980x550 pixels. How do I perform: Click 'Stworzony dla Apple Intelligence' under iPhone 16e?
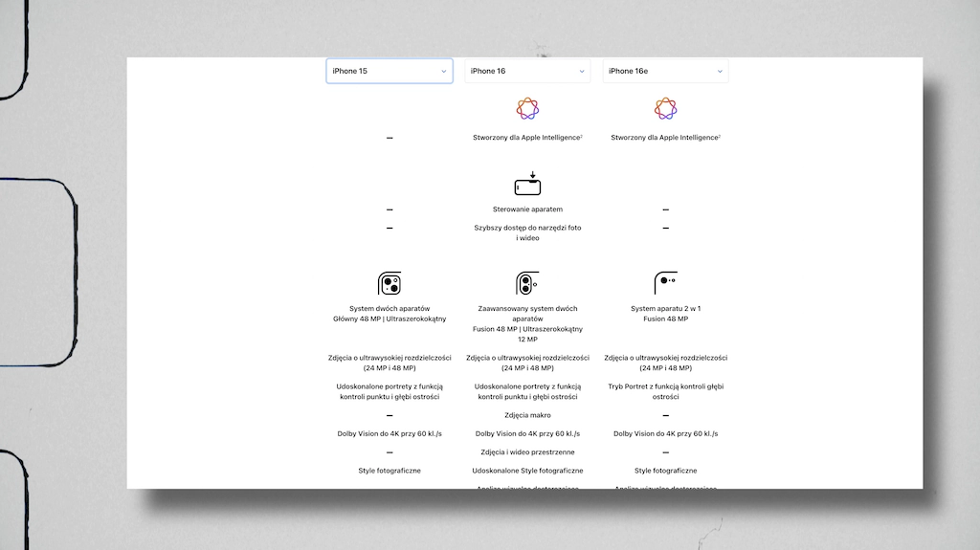[x=666, y=138]
